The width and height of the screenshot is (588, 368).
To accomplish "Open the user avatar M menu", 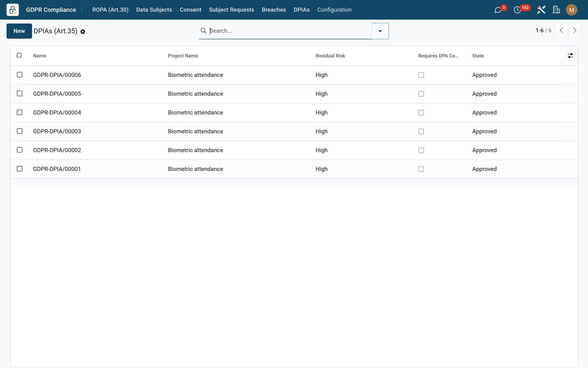I will point(571,10).
